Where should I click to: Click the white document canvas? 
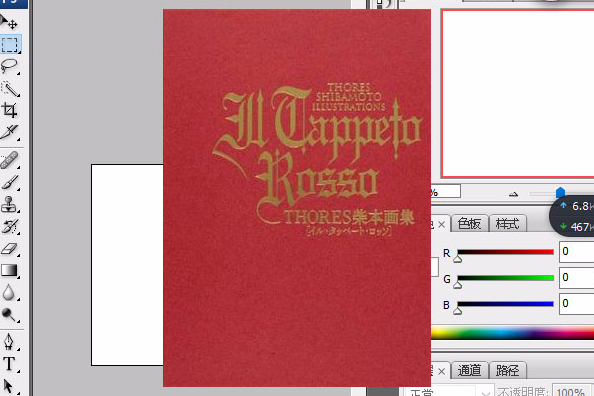pos(127,265)
